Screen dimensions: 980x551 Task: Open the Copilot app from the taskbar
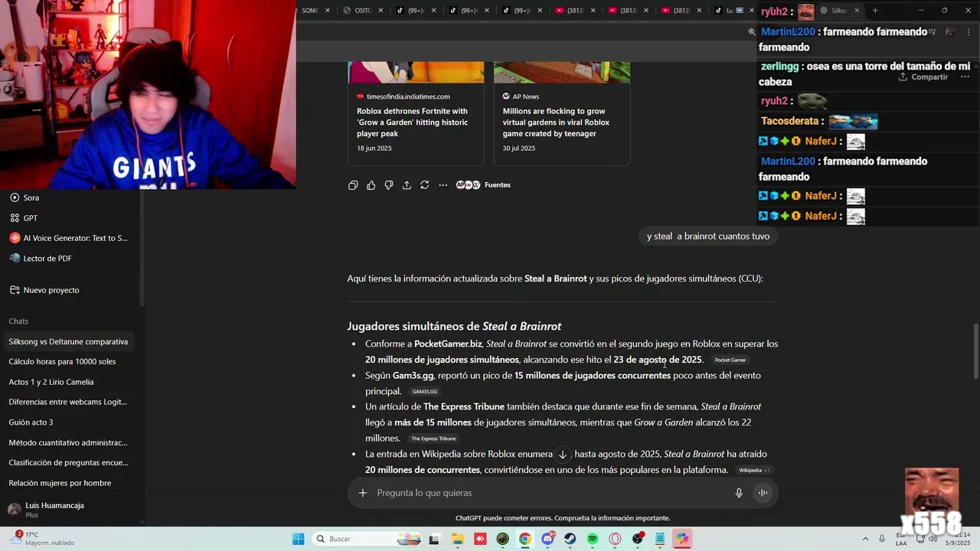coord(682,540)
